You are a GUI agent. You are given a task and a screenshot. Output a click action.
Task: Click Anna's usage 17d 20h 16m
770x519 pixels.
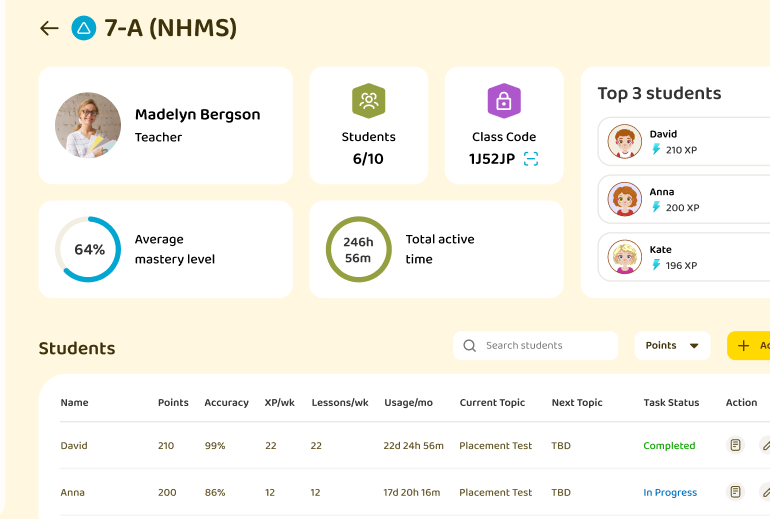click(412, 492)
